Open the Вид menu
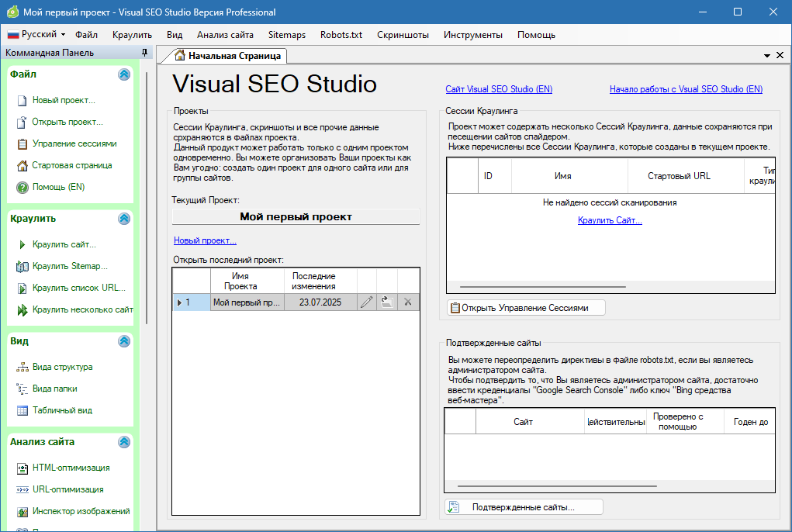The height and width of the screenshot is (532, 792). click(175, 35)
